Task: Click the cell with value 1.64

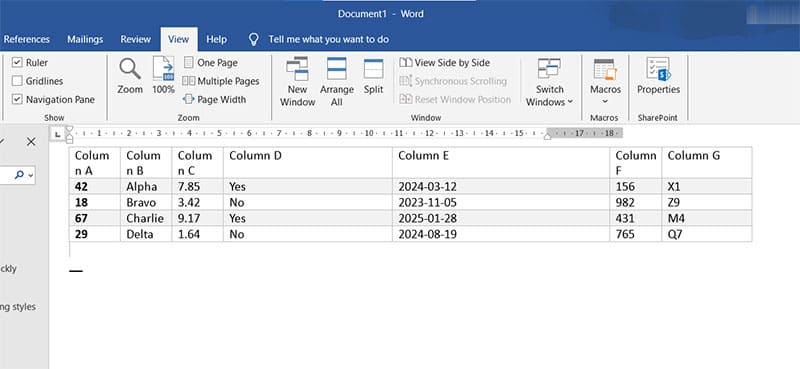Action: [x=197, y=234]
